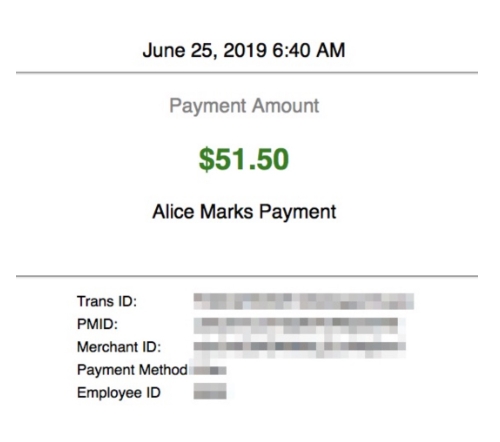
Task: Select the Payment Amount heading
Action: 244,106
